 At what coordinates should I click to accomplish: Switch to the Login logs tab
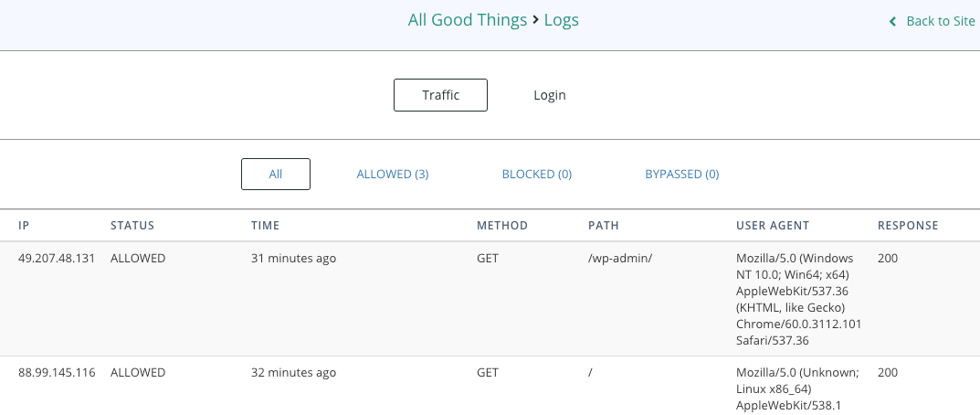(x=550, y=95)
